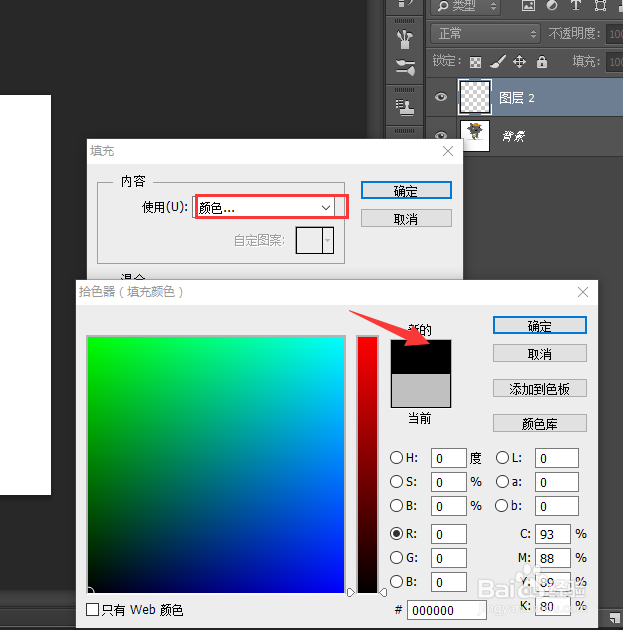623x630 pixels.
Task: Open the 颜色库 color libraries button
Action: [539, 423]
